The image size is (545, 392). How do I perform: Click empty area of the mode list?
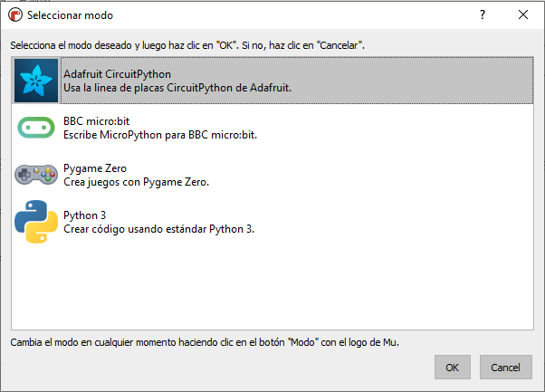(x=272, y=287)
